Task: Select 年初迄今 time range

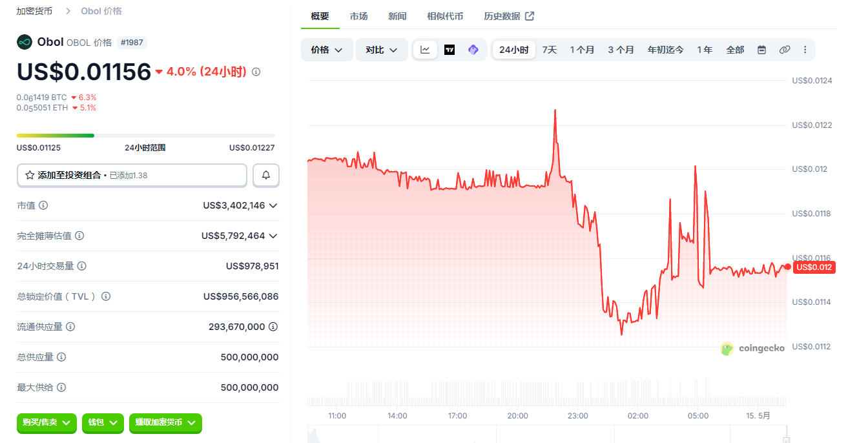Action: [665, 50]
